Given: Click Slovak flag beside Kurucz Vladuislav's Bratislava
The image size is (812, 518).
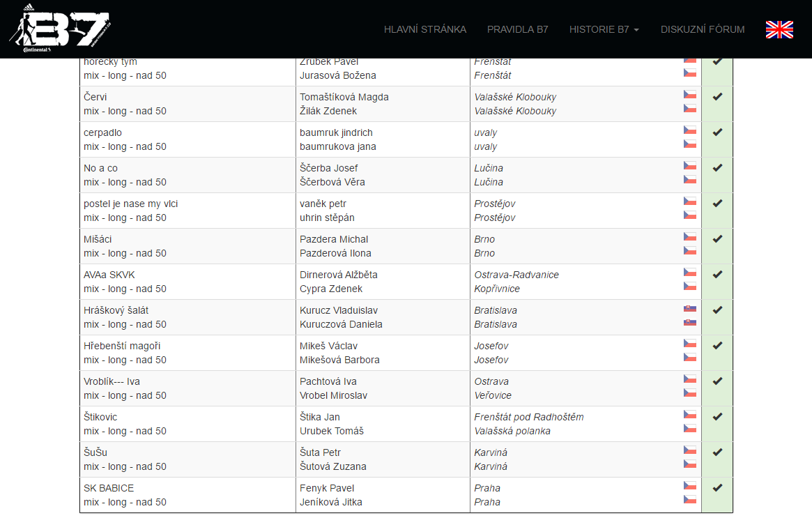Looking at the screenshot, I should (690, 308).
